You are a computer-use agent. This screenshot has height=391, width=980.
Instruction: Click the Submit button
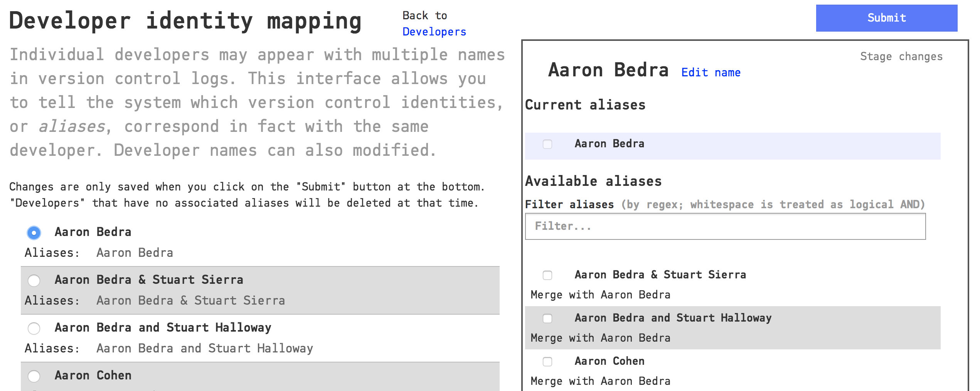886,18
